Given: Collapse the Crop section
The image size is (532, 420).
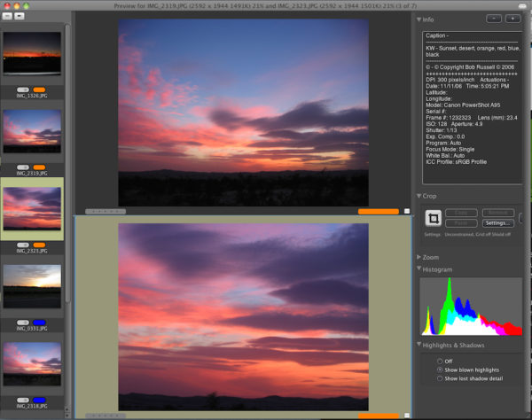Looking at the screenshot, I should coord(419,196).
